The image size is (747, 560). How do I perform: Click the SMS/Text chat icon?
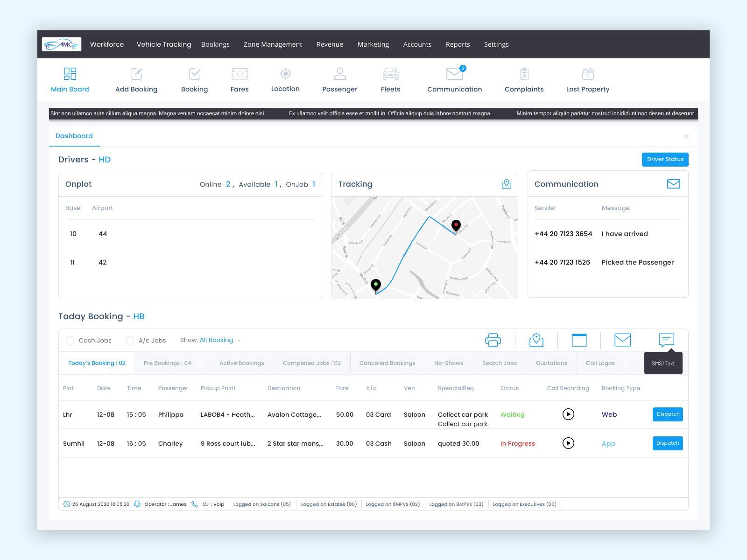(x=666, y=340)
